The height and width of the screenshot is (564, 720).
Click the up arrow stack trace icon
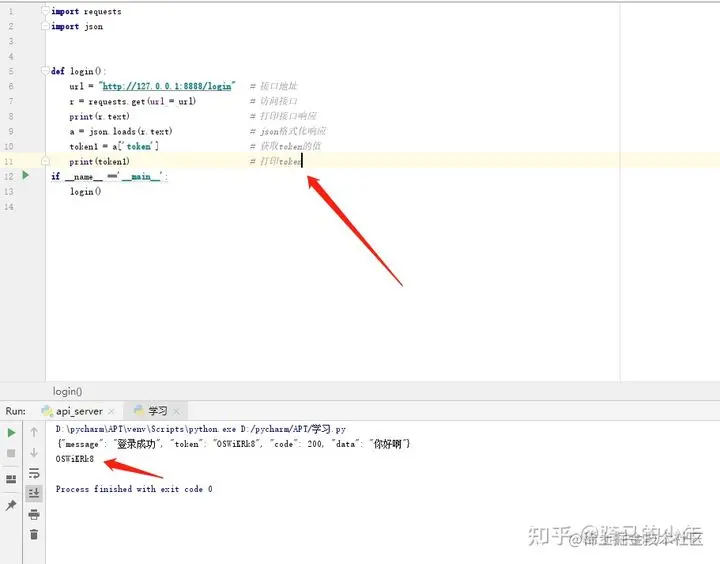pos(34,432)
